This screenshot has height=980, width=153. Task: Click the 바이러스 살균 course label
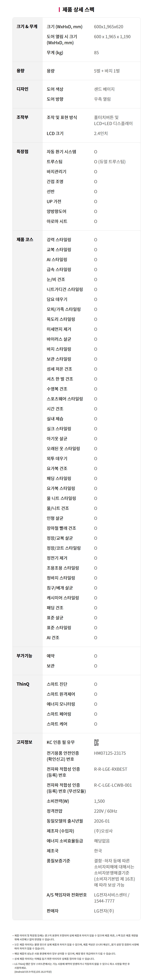(x=59, y=339)
